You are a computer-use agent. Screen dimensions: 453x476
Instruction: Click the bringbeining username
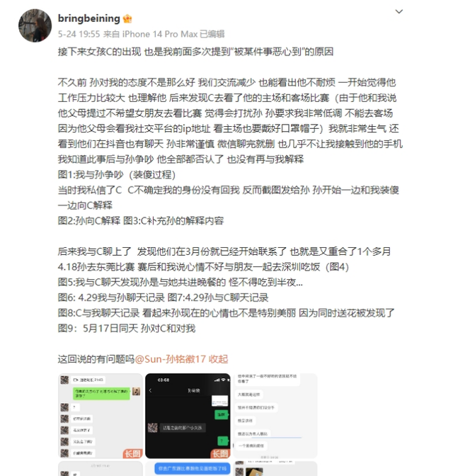[x=89, y=18]
